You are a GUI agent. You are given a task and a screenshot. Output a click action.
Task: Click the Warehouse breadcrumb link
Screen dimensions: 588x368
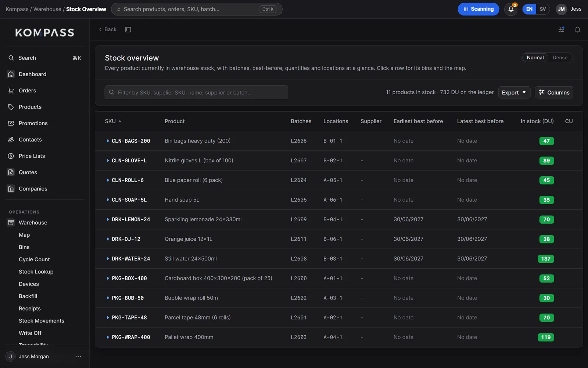click(x=47, y=9)
